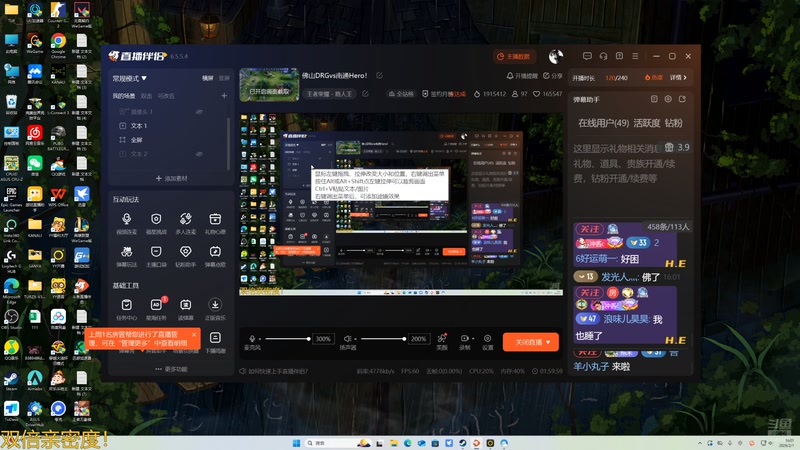Open the shield-star challenge tool

pos(156,223)
